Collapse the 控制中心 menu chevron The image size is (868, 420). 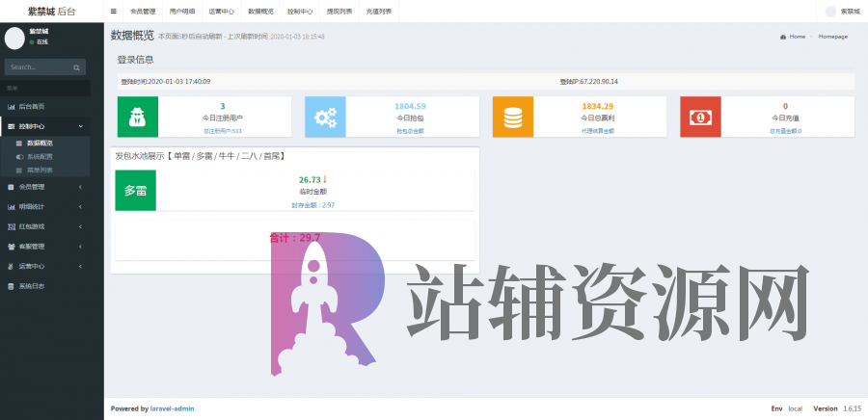pyautogui.click(x=81, y=126)
